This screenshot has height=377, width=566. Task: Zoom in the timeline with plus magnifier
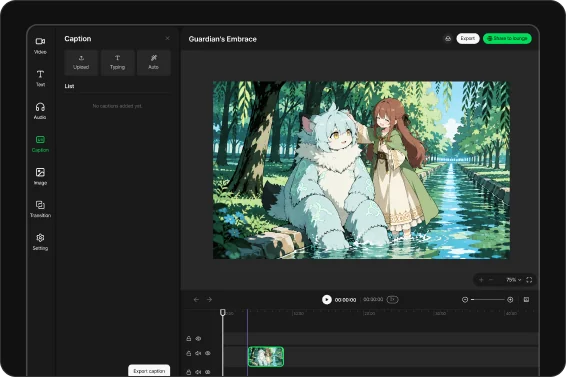click(x=510, y=299)
